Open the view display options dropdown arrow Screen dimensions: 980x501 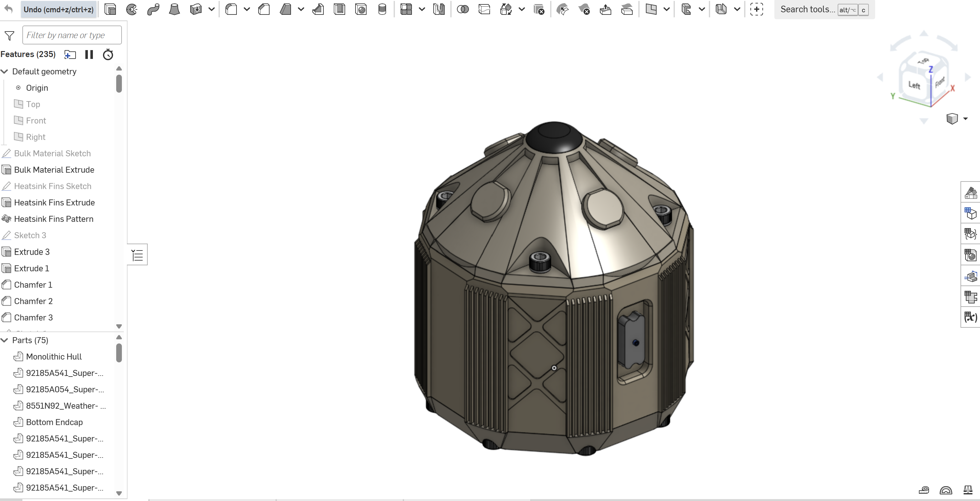click(x=965, y=119)
